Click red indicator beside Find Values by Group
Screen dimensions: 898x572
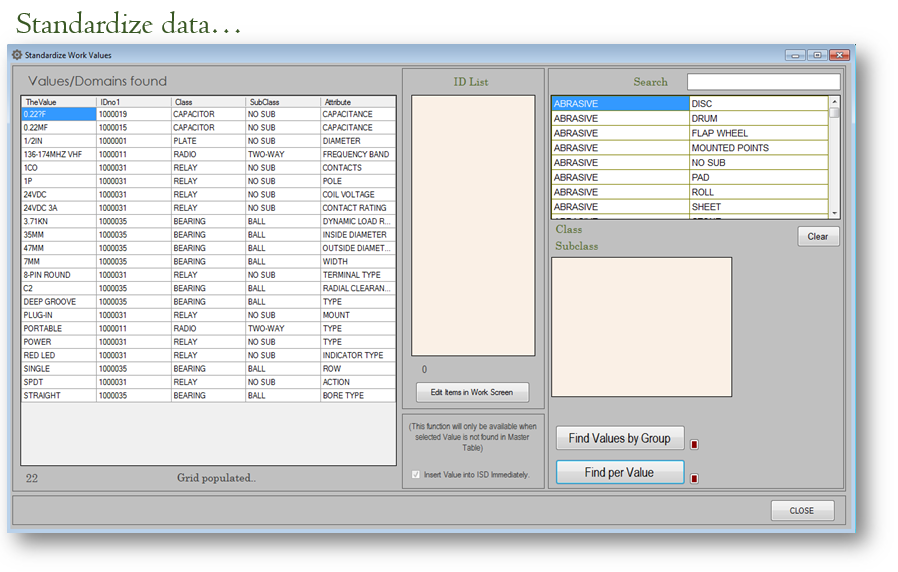pyautogui.click(x=695, y=445)
